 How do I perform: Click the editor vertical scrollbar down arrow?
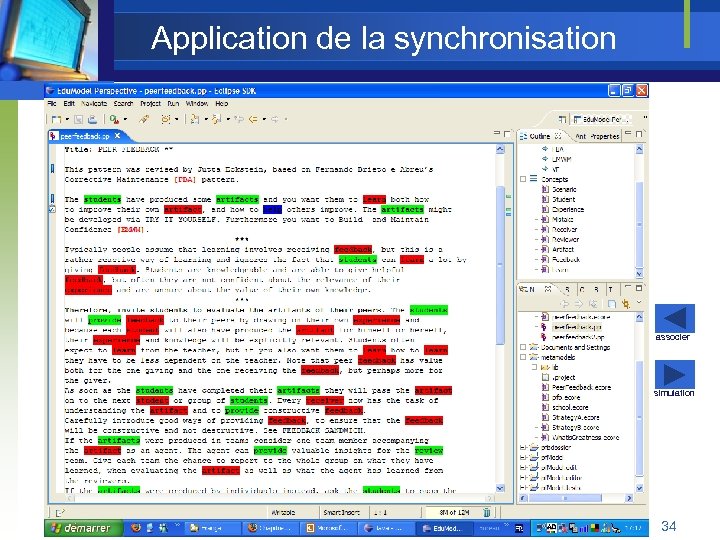(x=501, y=488)
